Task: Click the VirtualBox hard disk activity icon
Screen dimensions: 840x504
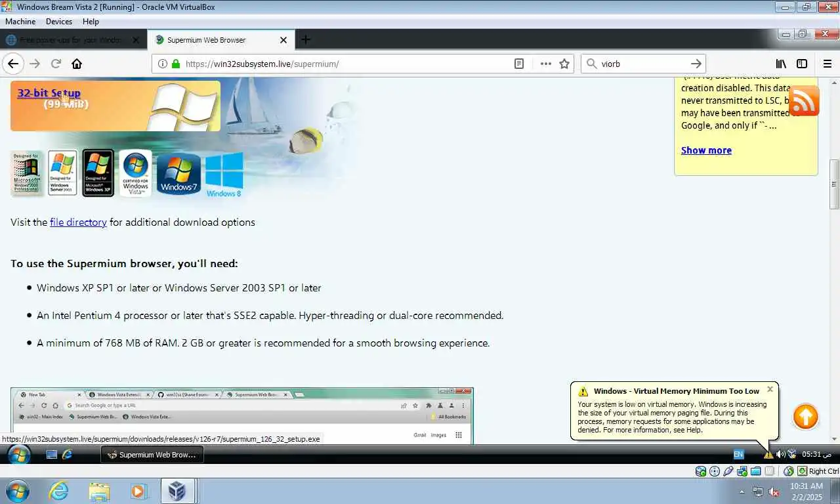Action: click(701, 471)
